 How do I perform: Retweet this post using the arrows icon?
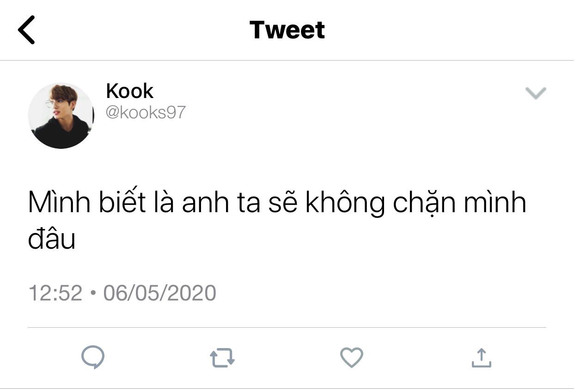point(222,358)
